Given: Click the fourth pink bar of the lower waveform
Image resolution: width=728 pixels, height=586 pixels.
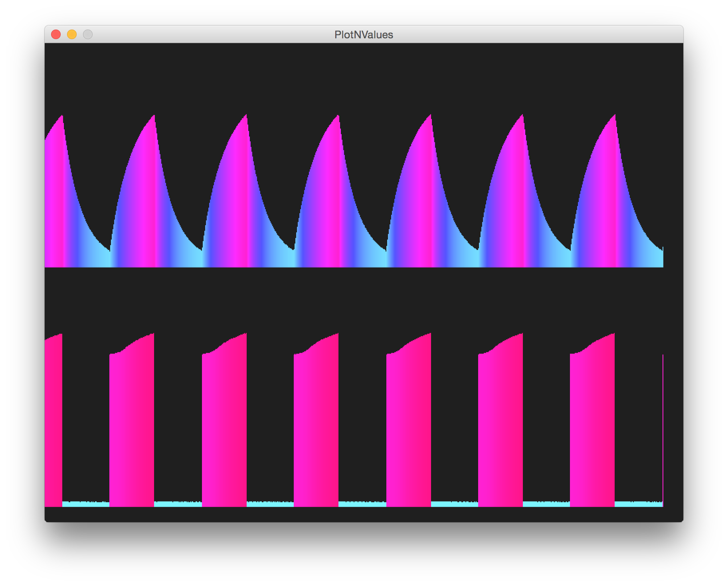Looking at the screenshot, I should coord(315,419).
